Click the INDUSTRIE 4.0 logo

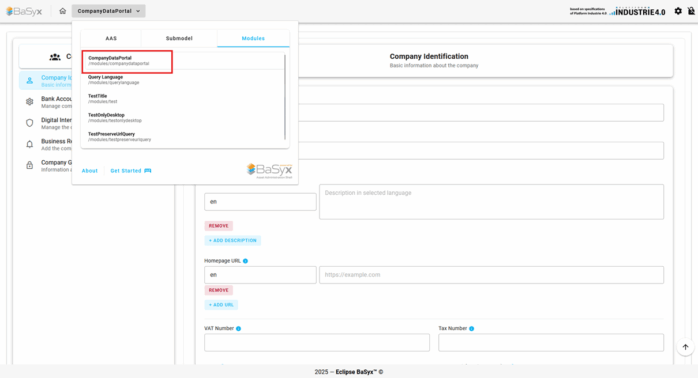tap(637, 12)
